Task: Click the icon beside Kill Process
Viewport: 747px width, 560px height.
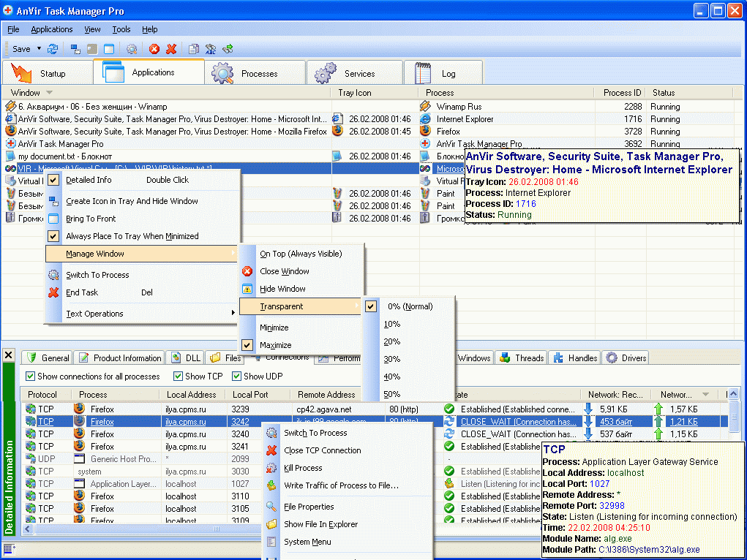Action: click(x=271, y=468)
